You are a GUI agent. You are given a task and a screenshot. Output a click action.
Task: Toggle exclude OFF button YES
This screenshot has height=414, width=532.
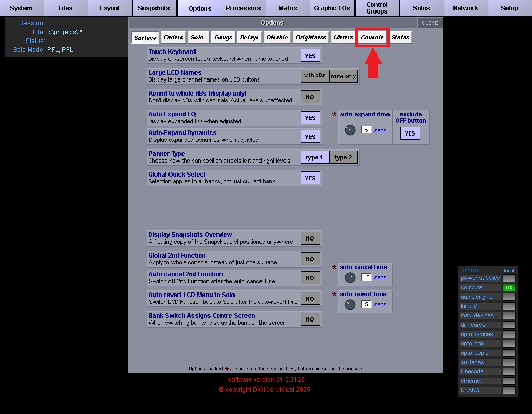click(x=410, y=133)
